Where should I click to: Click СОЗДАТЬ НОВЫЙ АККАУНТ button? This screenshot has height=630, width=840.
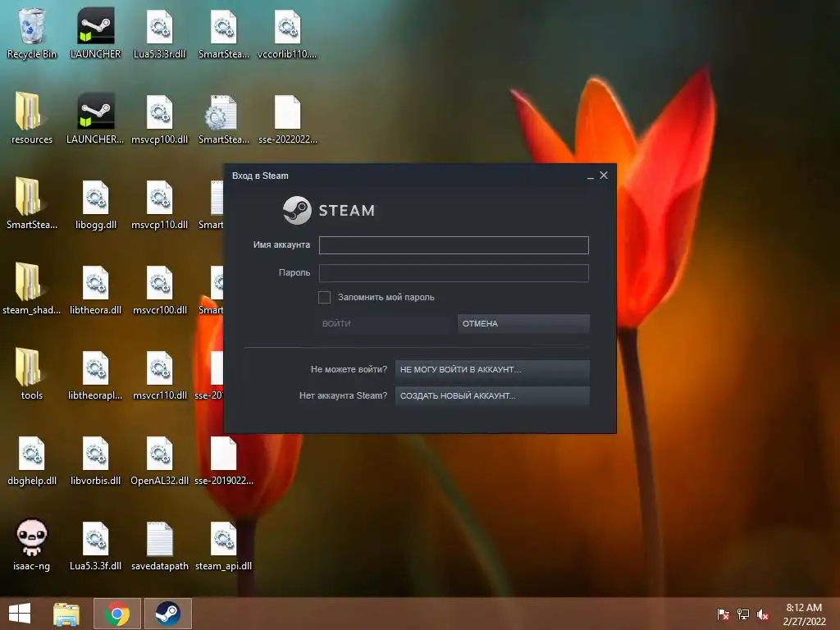(492, 396)
